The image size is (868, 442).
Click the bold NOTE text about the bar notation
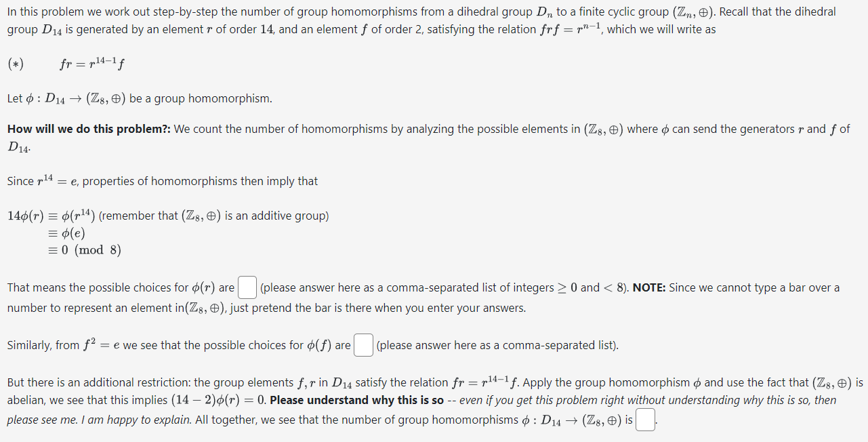coord(647,287)
